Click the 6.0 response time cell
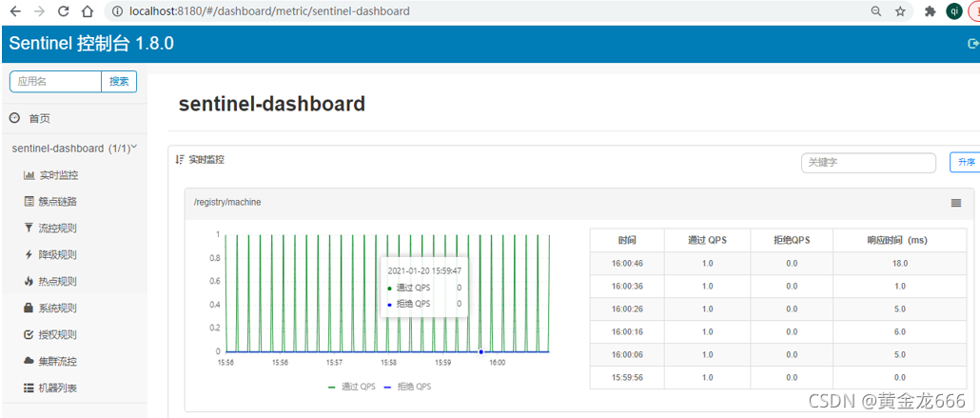The width and height of the screenshot is (980, 418). point(899,331)
